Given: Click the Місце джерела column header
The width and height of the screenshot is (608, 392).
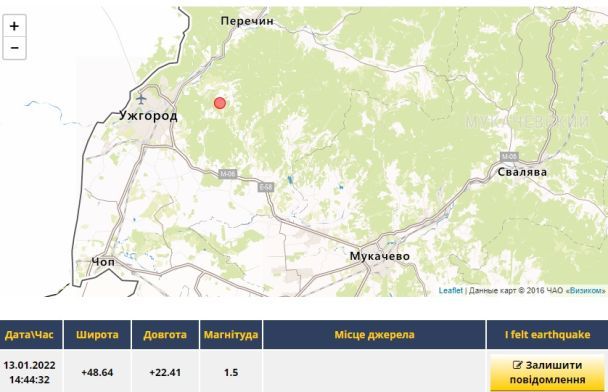Looking at the screenshot, I should 374,335.
